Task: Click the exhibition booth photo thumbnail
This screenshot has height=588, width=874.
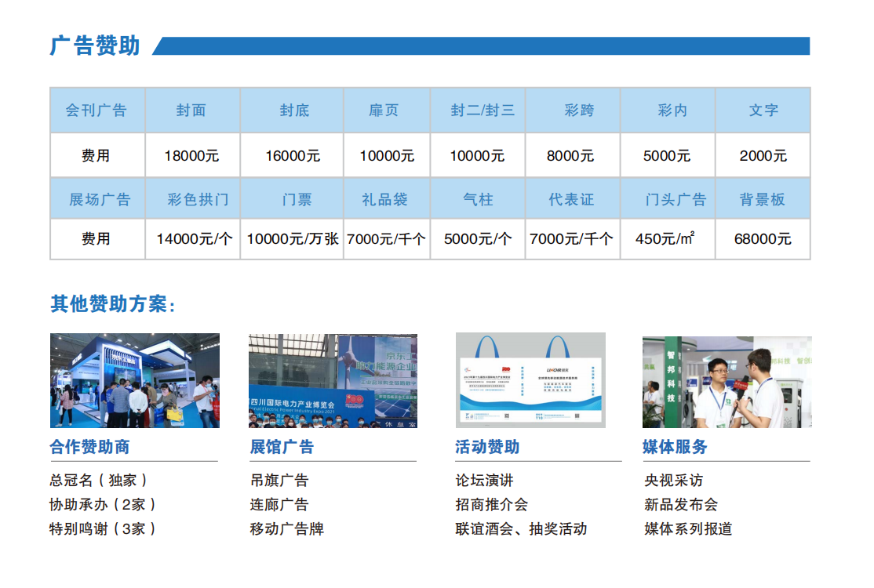Action: pos(134,381)
